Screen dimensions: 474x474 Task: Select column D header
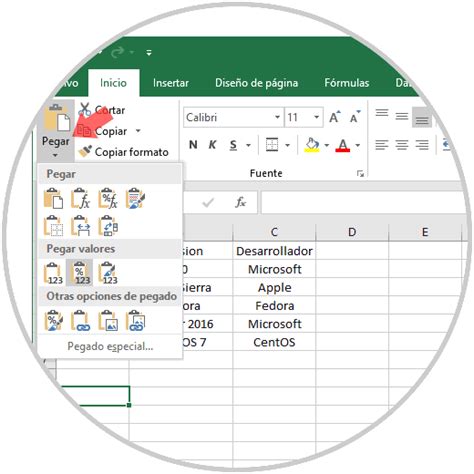point(352,232)
